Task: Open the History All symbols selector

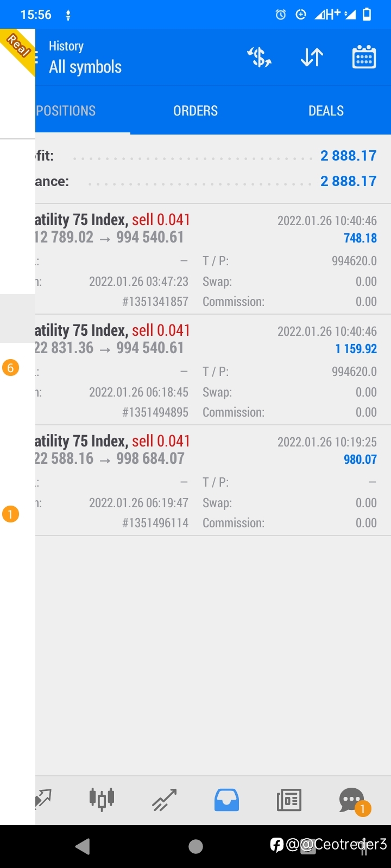Action: [85, 58]
